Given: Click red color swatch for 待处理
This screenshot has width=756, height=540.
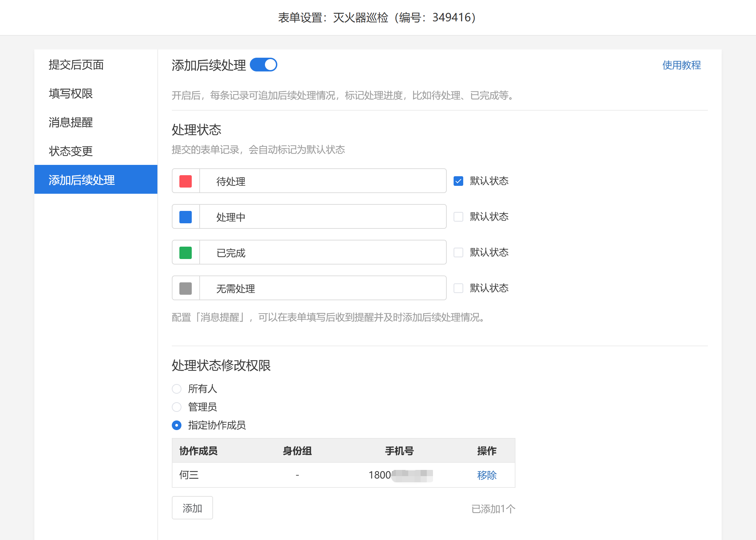Looking at the screenshot, I should point(186,181).
